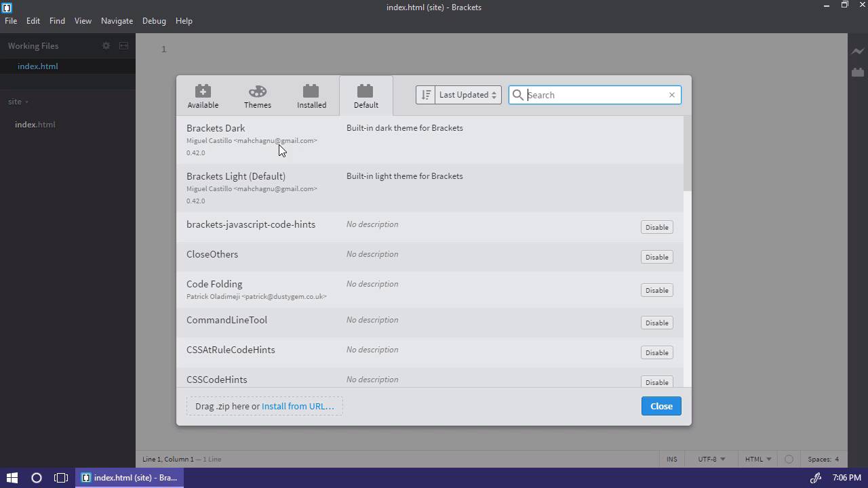Click the Brackets app title icon

pyautogui.click(x=7, y=7)
